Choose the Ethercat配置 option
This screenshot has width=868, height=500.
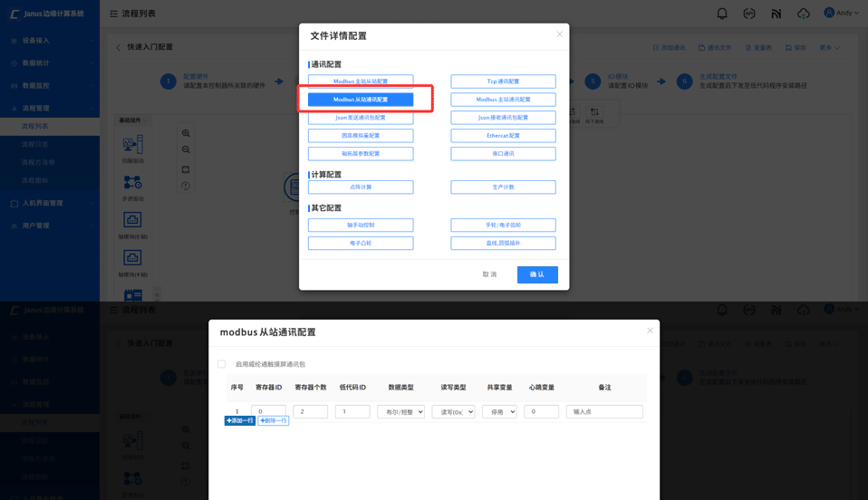[x=503, y=136]
